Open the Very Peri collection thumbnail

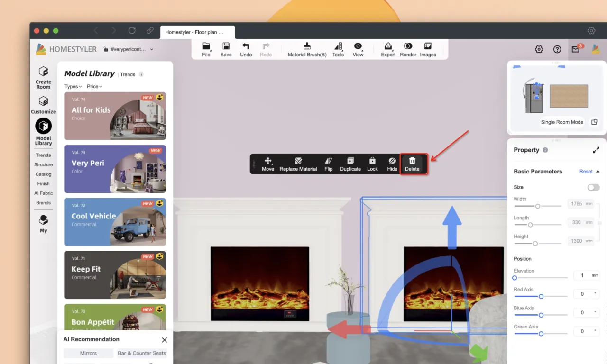(115, 169)
